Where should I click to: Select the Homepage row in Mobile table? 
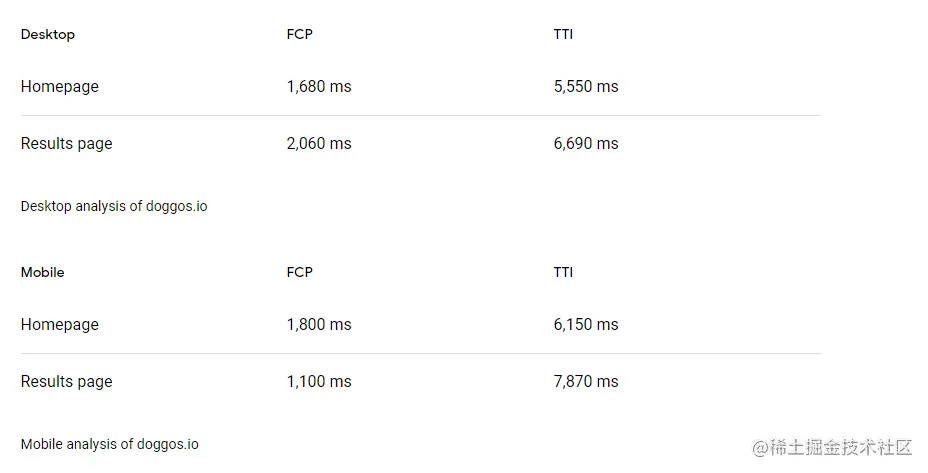(60, 325)
